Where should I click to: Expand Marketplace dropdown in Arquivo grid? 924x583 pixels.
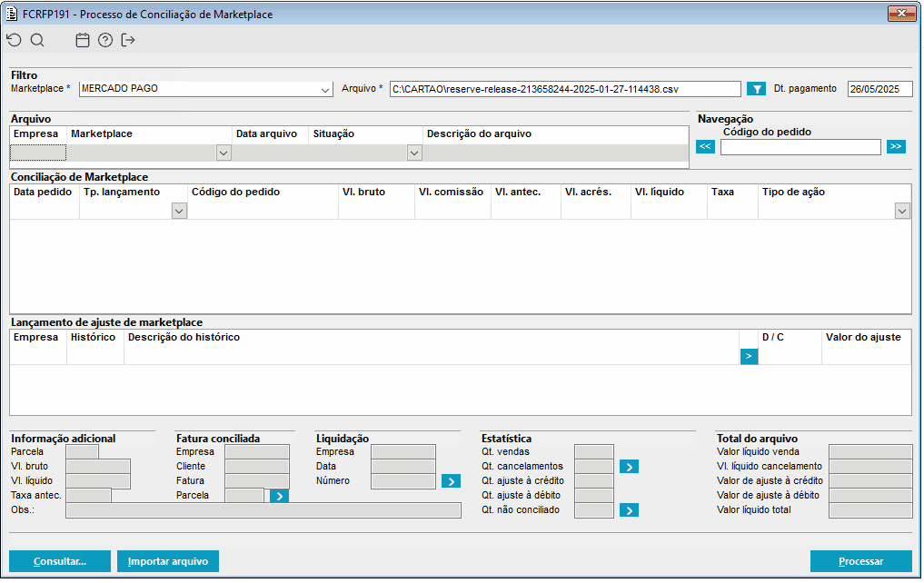click(x=224, y=153)
